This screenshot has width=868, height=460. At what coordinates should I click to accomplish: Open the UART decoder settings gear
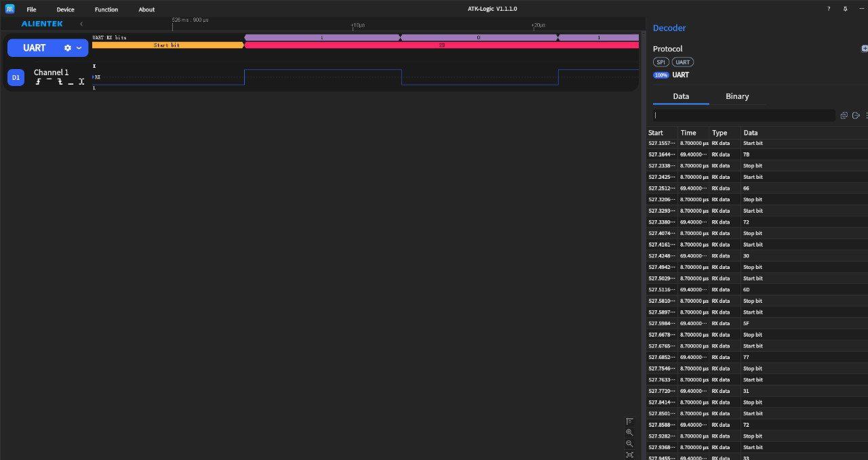pyautogui.click(x=67, y=48)
